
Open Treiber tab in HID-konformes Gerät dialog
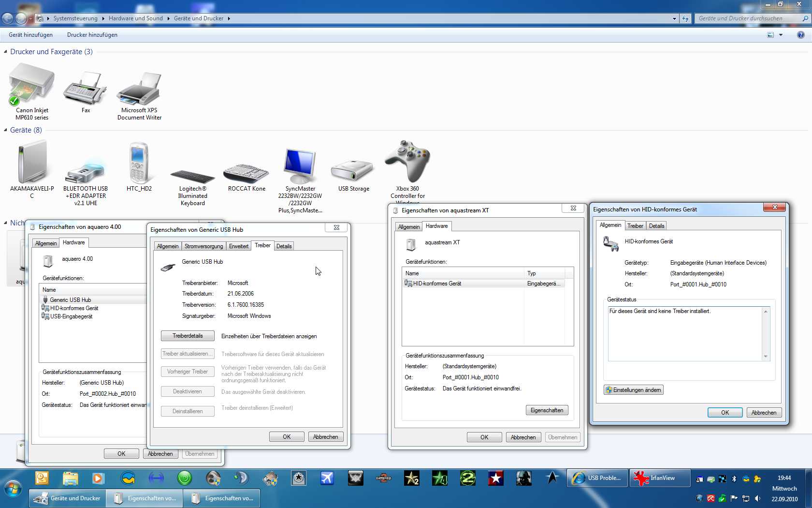[635, 226]
